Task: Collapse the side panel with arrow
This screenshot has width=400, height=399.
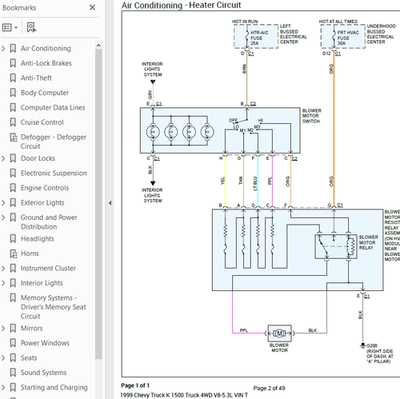Action: point(110,203)
